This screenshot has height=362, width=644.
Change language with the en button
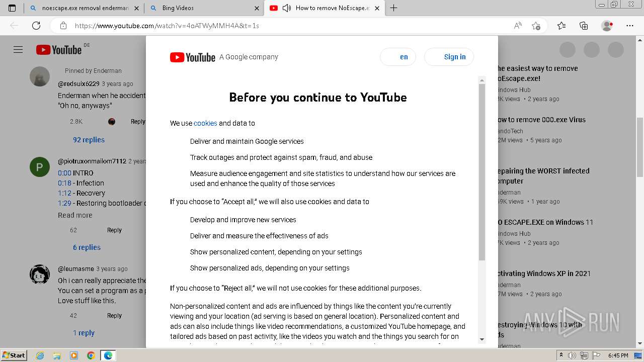pyautogui.click(x=398, y=57)
